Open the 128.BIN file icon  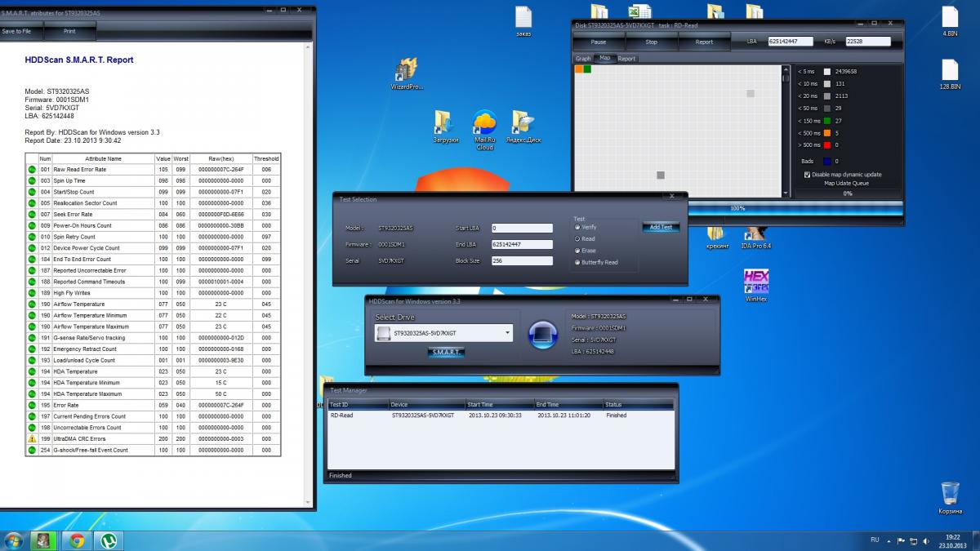pos(950,72)
